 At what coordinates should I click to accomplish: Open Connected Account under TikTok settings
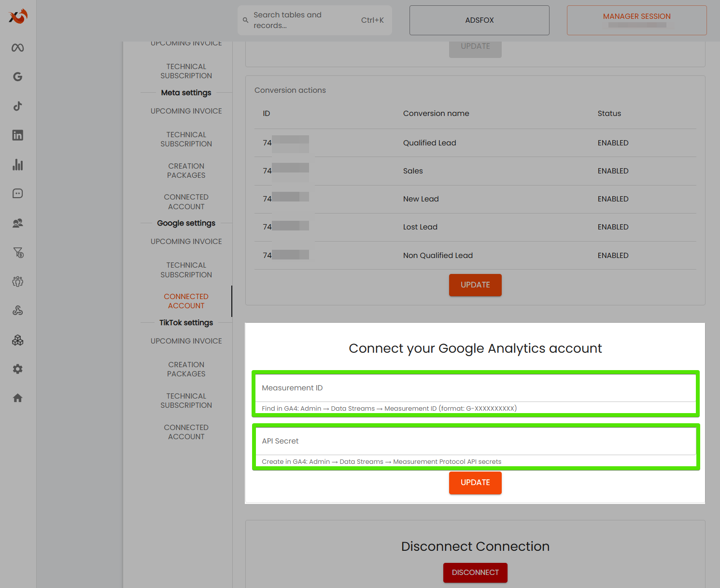pos(186,432)
